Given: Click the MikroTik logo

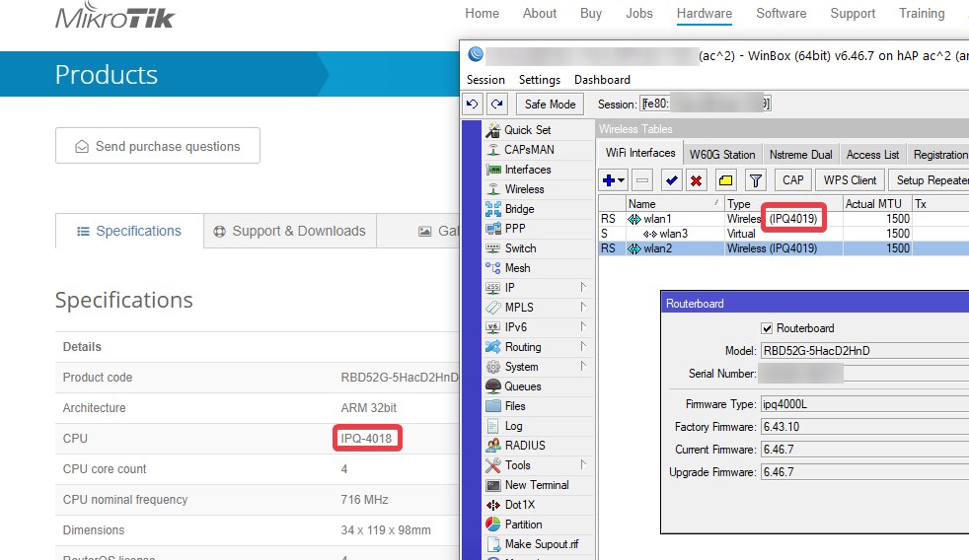Looking at the screenshot, I should click(x=114, y=16).
